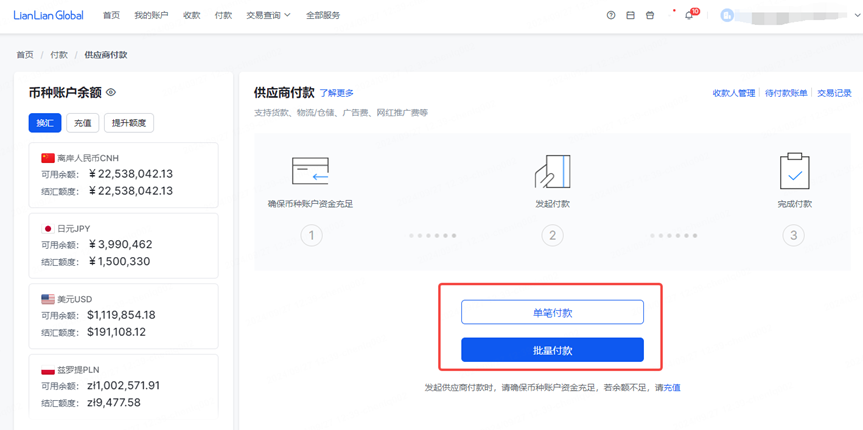Click the gift box icon in header
The width and height of the screenshot is (863, 430).
click(650, 15)
